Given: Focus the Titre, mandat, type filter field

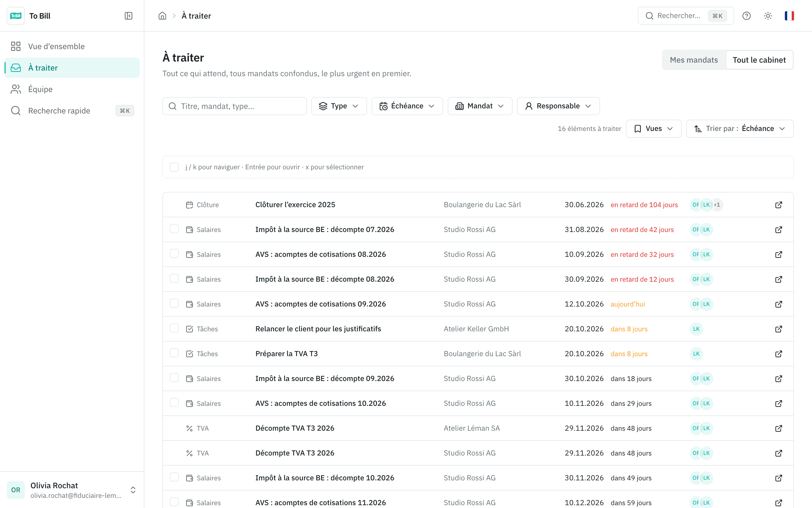Looking at the screenshot, I should (x=234, y=106).
